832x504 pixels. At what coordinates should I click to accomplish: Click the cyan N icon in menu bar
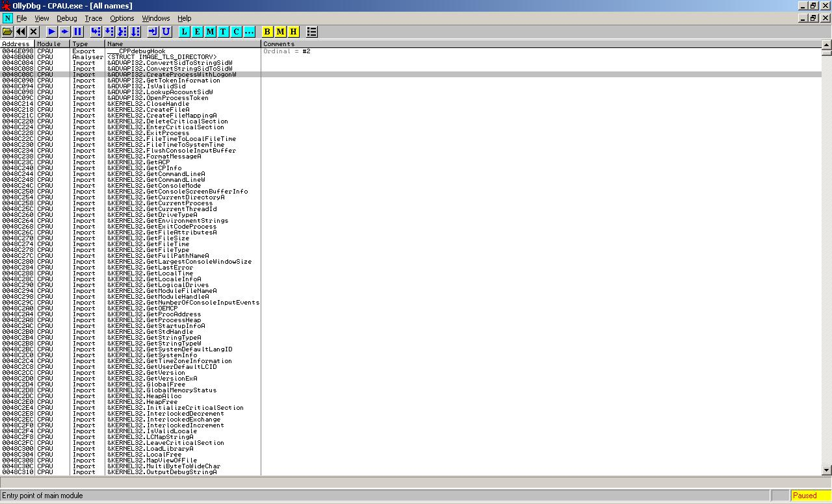click(7, 18)
